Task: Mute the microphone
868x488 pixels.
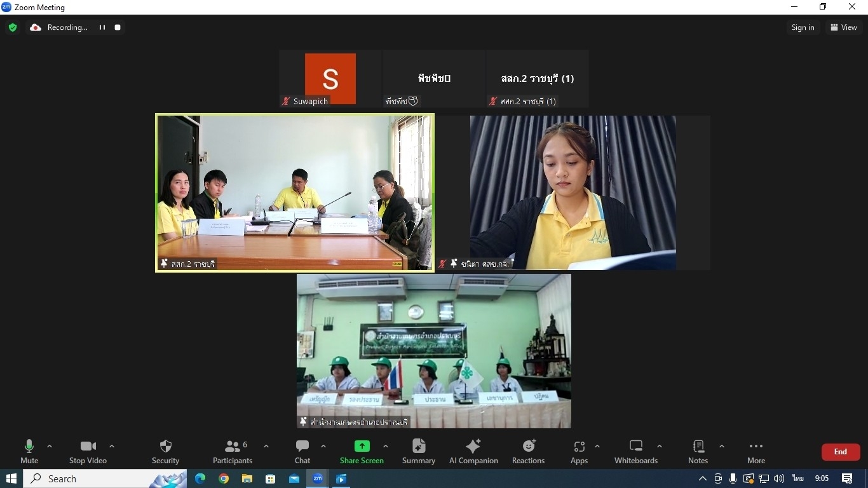Action: [29, 451]
